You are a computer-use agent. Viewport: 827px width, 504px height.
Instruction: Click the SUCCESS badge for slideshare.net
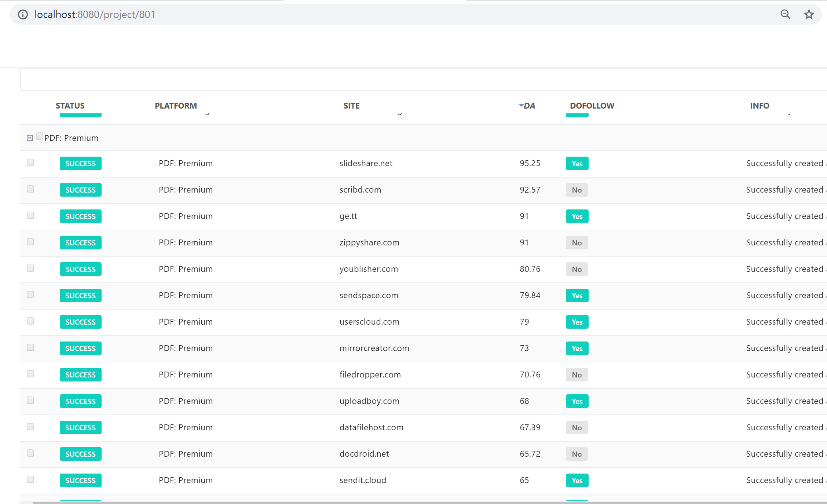(x=81, y=164)
